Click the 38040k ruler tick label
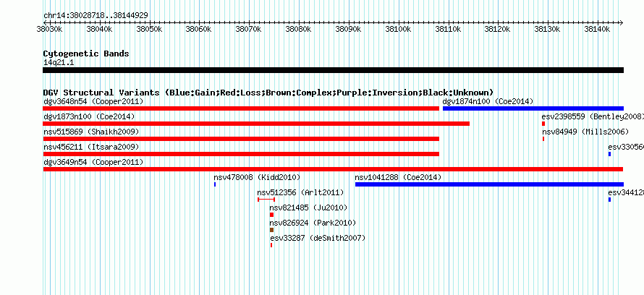 [100, 30]
